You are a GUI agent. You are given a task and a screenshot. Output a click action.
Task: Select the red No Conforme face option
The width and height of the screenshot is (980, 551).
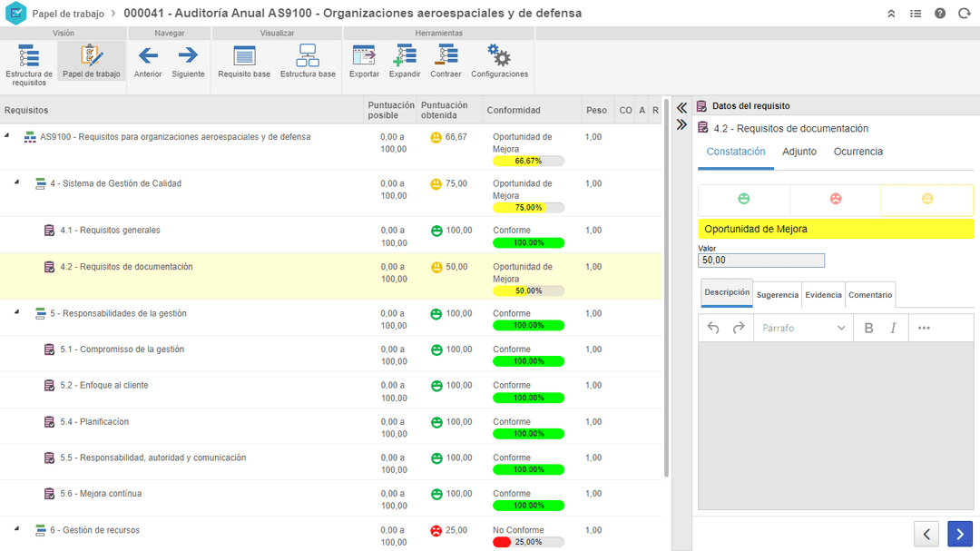coord(836,200)
